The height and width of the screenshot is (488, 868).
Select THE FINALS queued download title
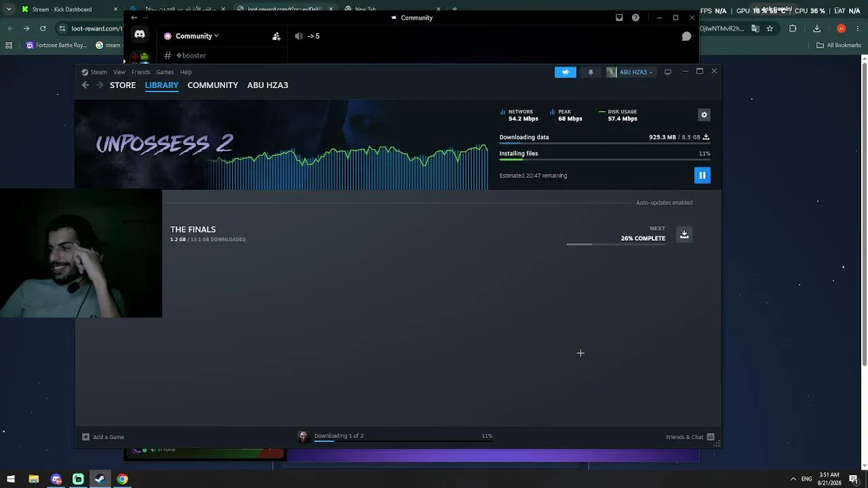[193, 230]
